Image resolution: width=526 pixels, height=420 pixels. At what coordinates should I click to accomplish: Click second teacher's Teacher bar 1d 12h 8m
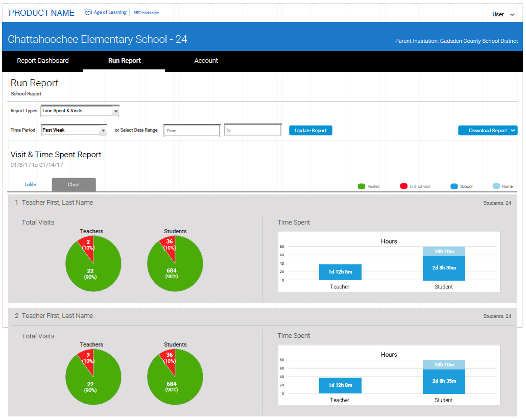tap(340, 385)
